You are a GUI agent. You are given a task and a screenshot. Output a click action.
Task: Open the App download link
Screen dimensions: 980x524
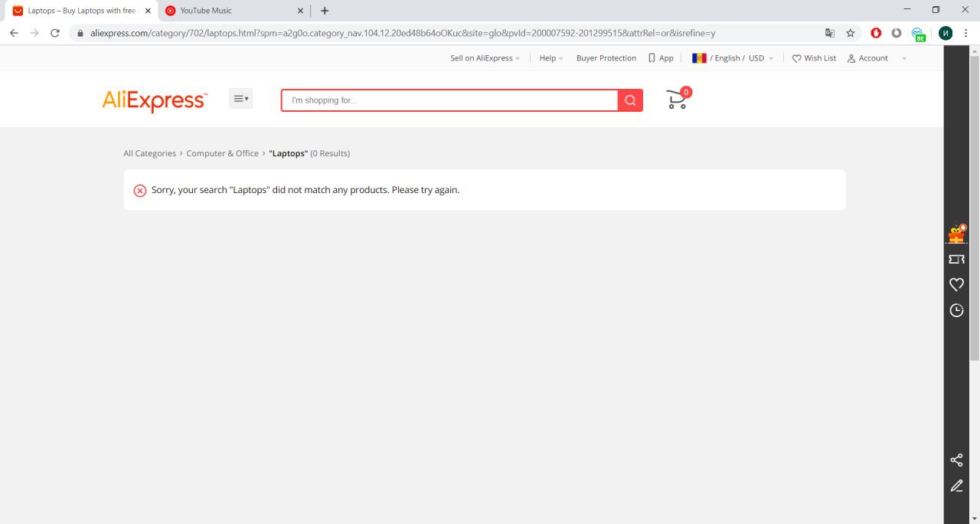(x=661, y=58)
